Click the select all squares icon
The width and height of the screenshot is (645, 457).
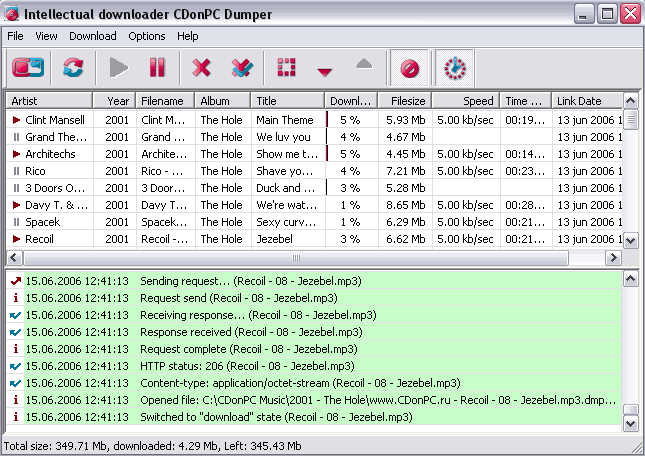point(287,67)
